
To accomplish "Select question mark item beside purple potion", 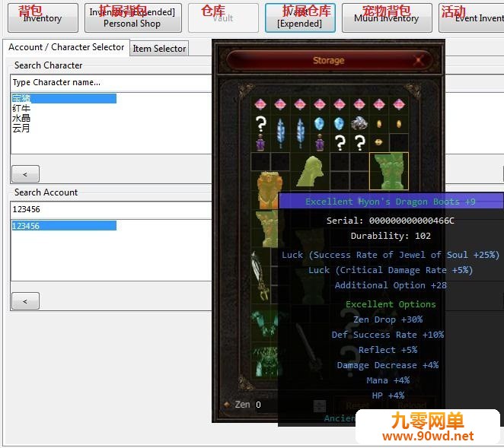I will 340,142.
